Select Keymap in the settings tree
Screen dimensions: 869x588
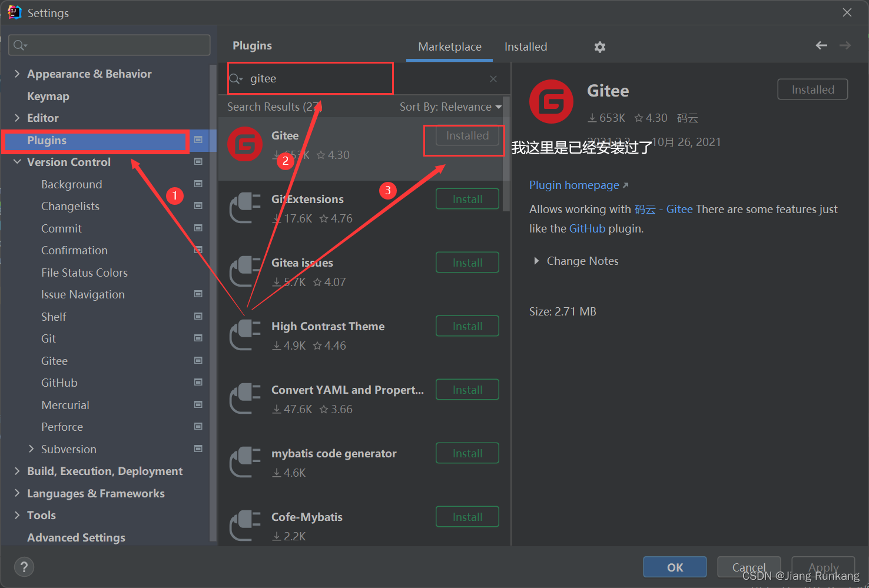coord(48,96)
